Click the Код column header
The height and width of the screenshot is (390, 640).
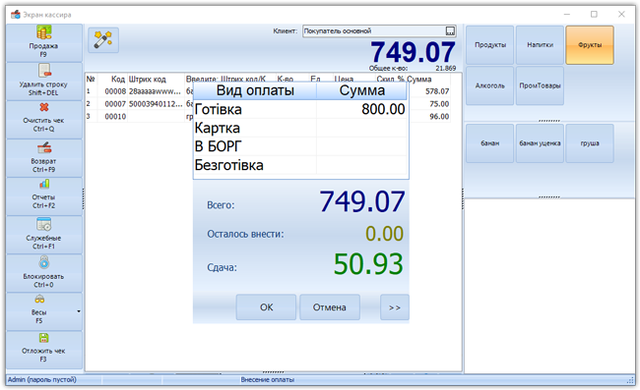pyautogui.click(x=113, y=79)
